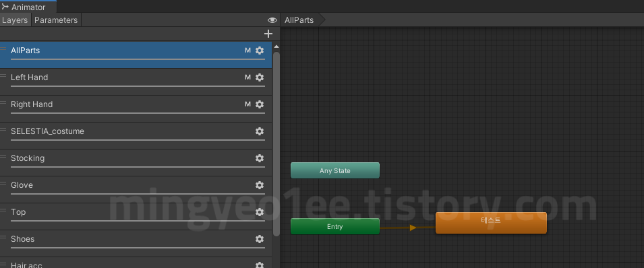Switch to the Layers tab
Viewport: 644px width, 268px height.
pos(16,20)
